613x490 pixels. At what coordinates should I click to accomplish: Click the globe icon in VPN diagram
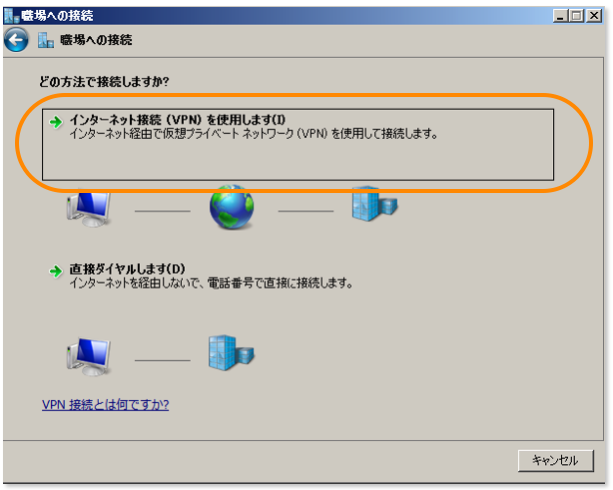(x=231, y=207)
